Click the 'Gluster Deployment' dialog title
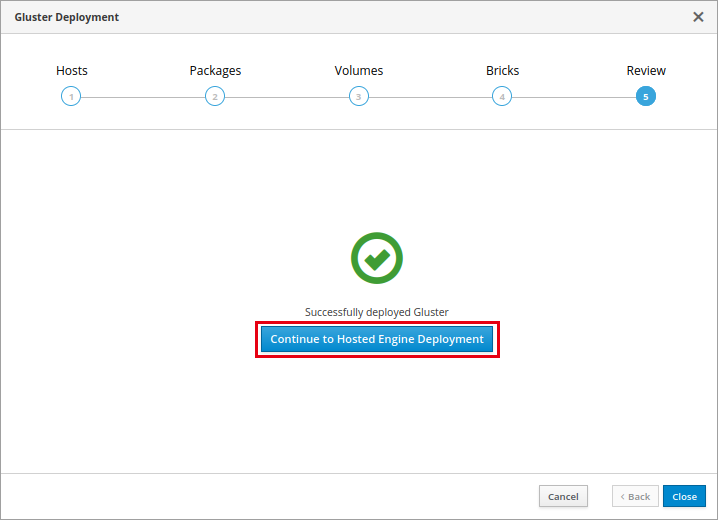Viewport: 718px width, 520px height. tap(66, 17)
